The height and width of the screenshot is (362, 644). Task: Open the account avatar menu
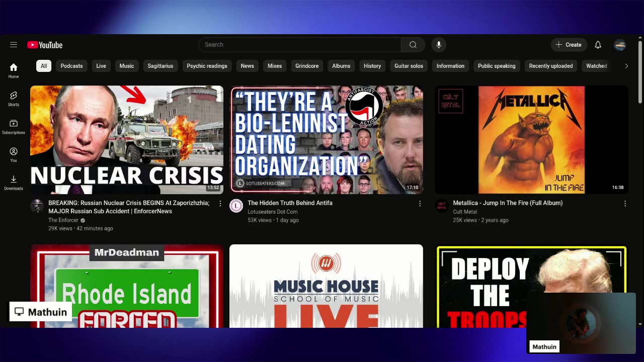[620, 45]
